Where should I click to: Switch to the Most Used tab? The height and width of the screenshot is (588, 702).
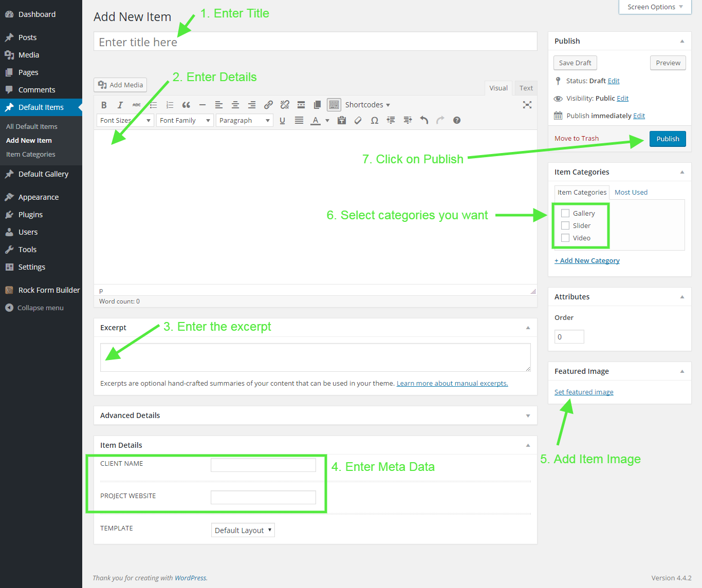coord(631,192)
